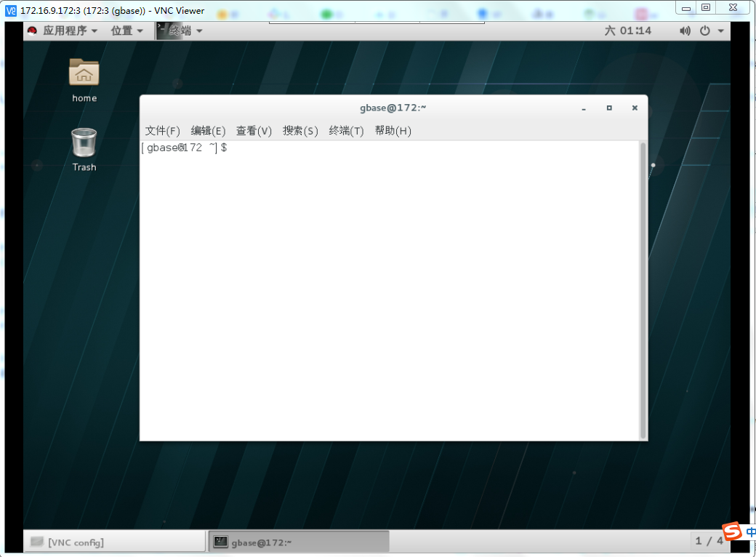Open the 位置 menu

pyautogui.click(x=126, y=31)
